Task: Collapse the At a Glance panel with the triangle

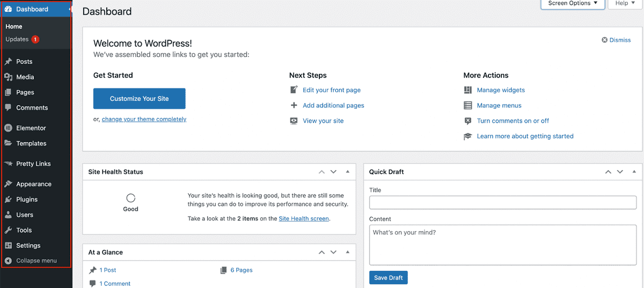Action: click(347, 252)
